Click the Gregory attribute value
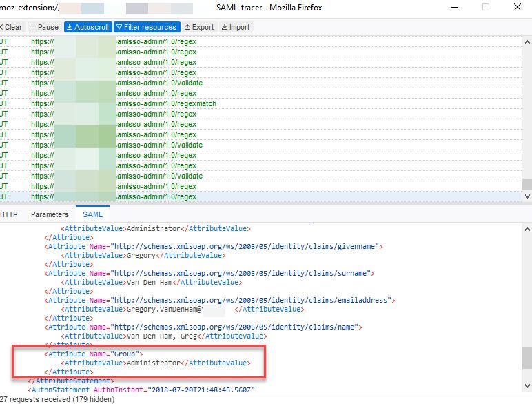Viewport: 532px width, 404px height. tap(141, 255)
